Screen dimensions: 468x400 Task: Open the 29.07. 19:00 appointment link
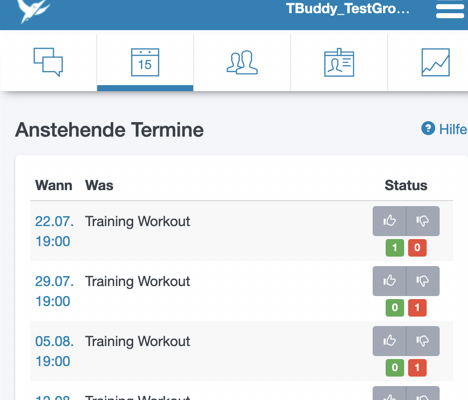coord(54,291)
